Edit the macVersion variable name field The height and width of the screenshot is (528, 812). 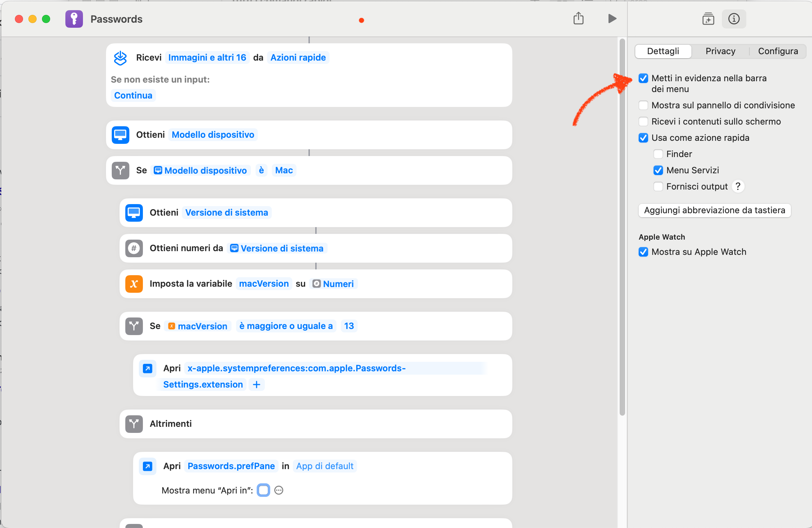point(264,284)
